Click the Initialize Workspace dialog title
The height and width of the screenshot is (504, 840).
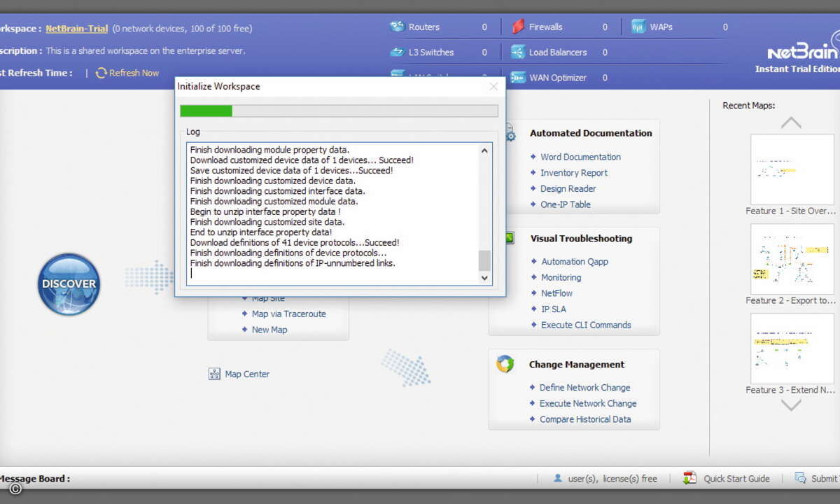(218, 86)
